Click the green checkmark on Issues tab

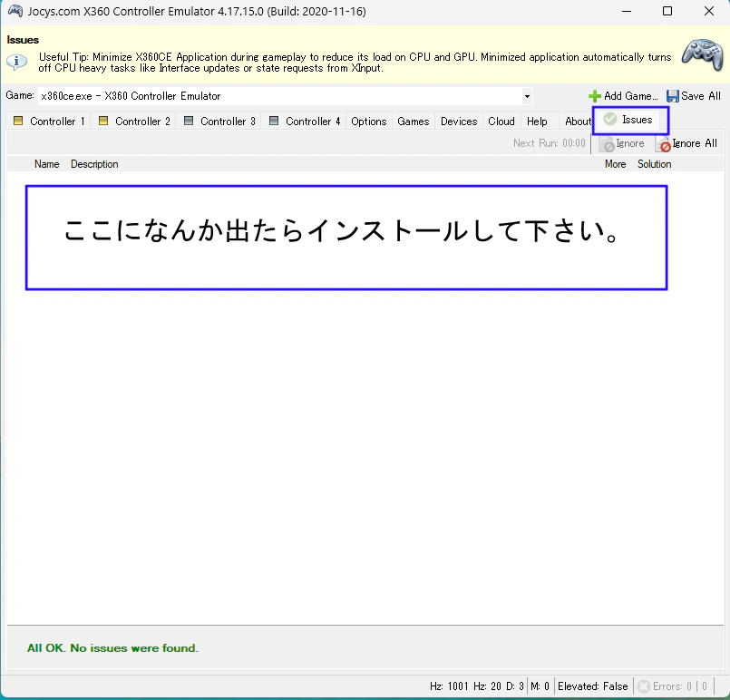point(610,119)
